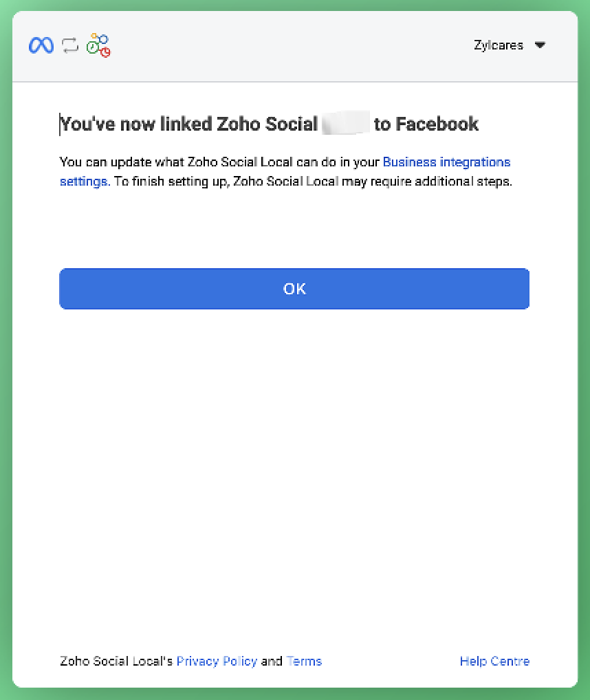Click the 'To finish setting up' sentence
Image resolution: width=590 pixels, height=700 pixels.
(x=313, y=182)
